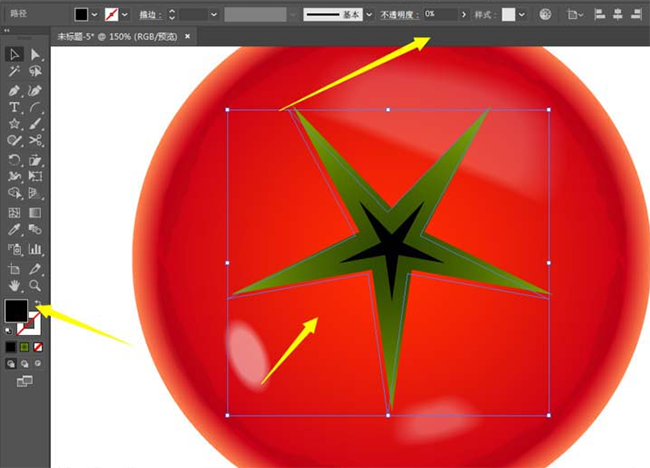Select the Width warp tool

(x=14, y=177)
